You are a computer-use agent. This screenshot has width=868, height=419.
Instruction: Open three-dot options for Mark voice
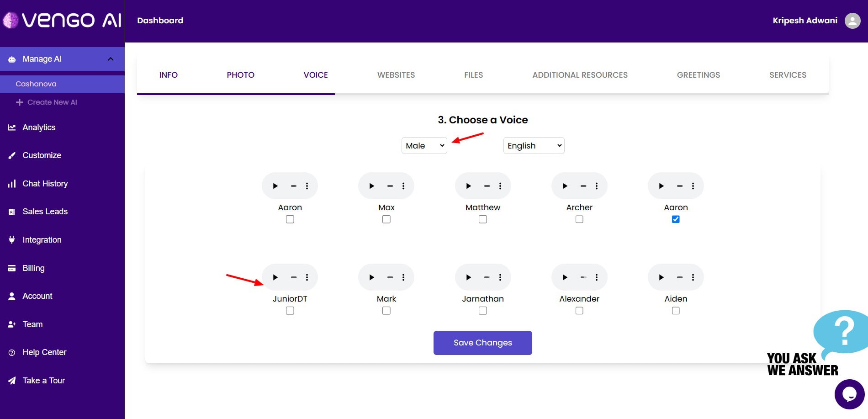point(403,277)
